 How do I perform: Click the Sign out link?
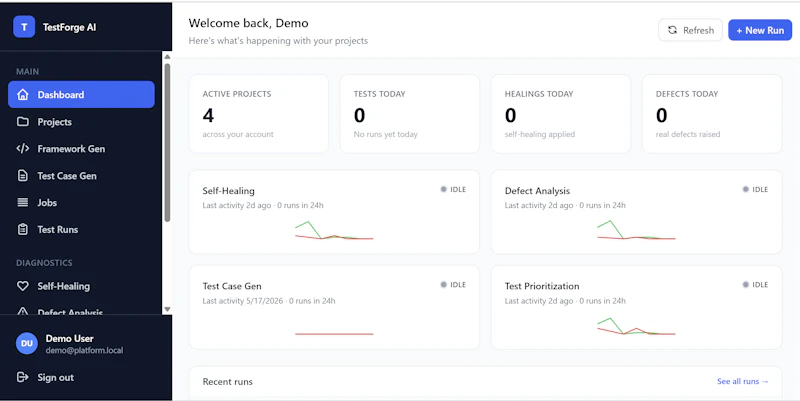[55, 377]
